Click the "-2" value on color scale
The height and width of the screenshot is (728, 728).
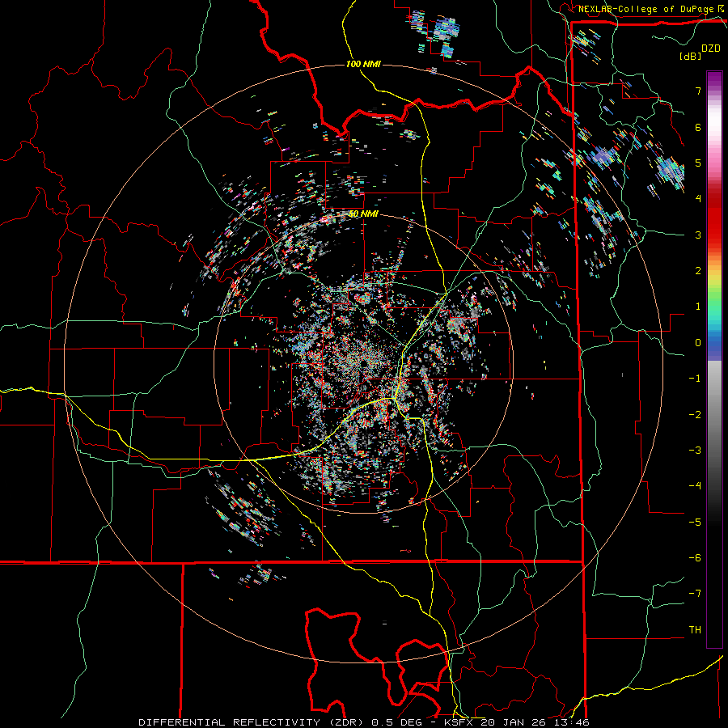(695, 415)
